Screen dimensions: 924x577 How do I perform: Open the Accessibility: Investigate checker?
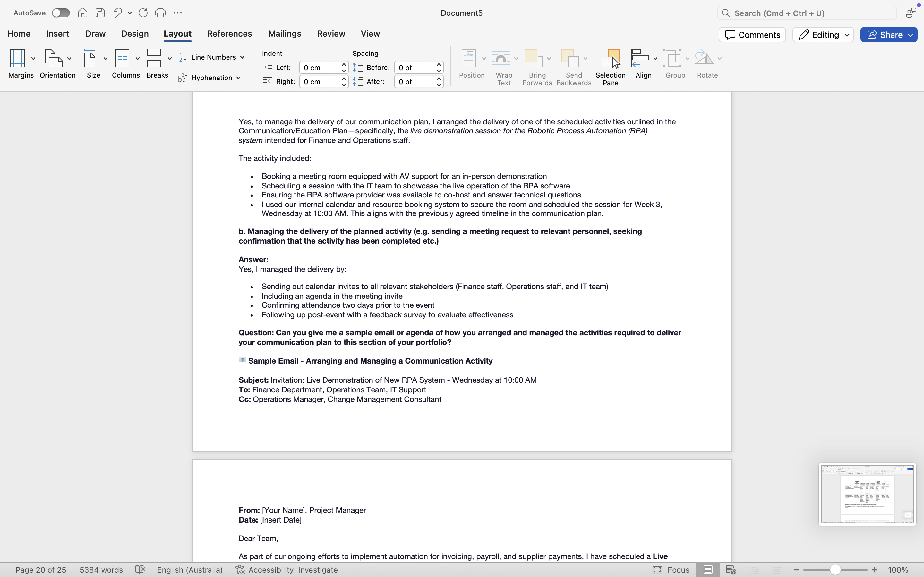(287, 570)
